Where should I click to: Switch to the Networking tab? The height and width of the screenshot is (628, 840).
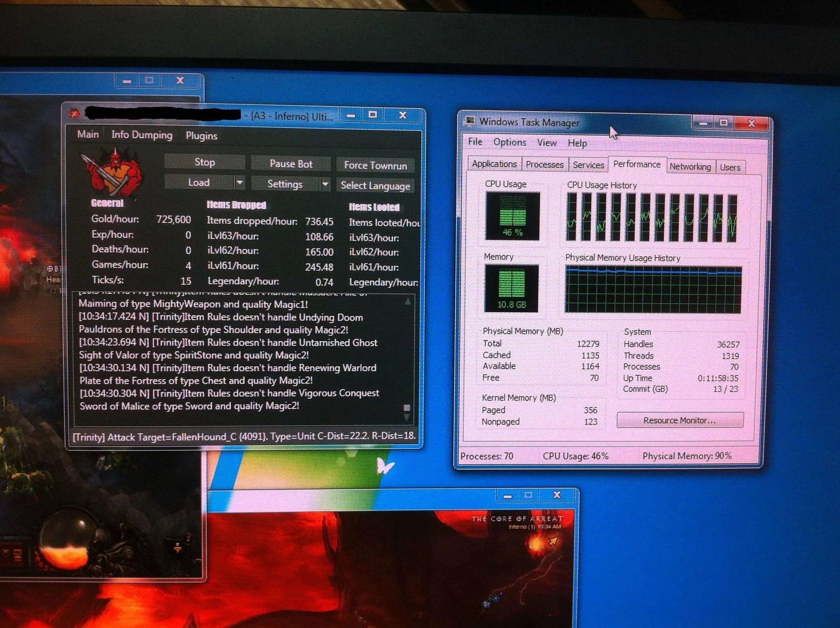[690, 166]
